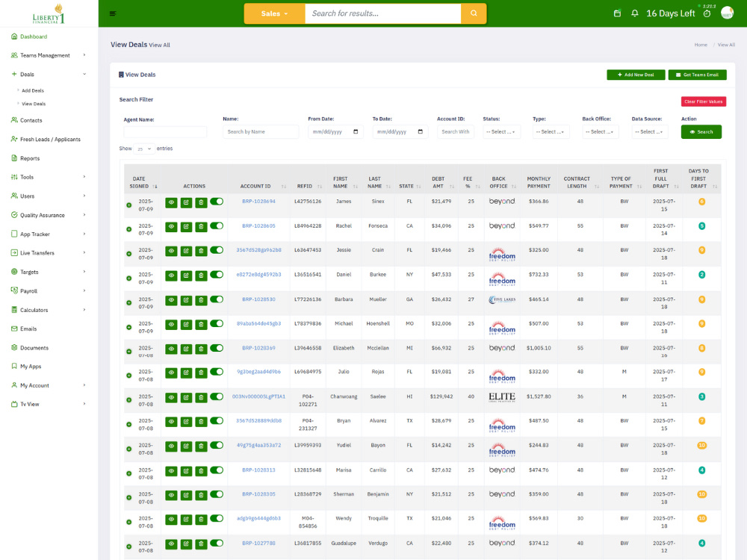Edit the deal for Sherman Benjamin

point(186,495)
